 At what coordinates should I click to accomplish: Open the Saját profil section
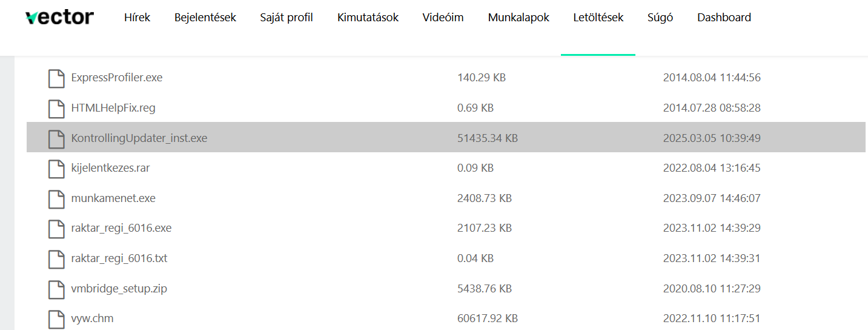pos(287,18)
